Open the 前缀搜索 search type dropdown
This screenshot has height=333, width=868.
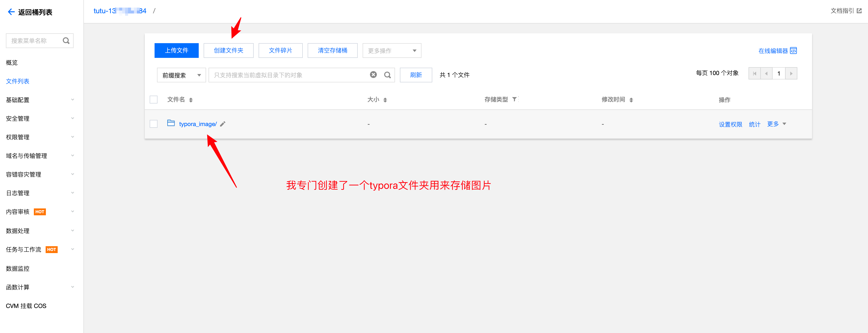[181, 75]
